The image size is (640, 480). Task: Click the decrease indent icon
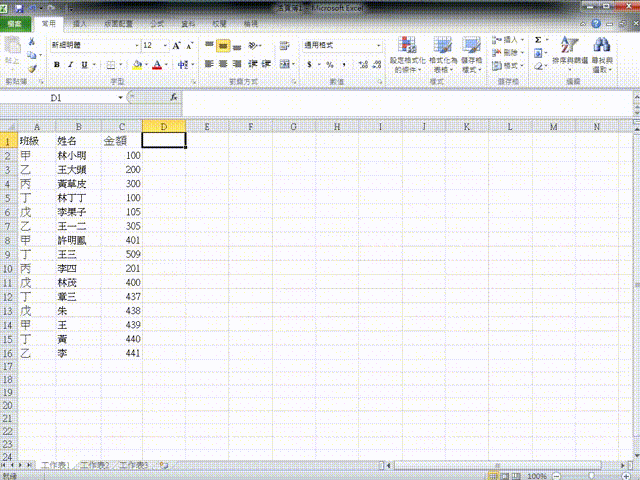click(x=253, y=64)
